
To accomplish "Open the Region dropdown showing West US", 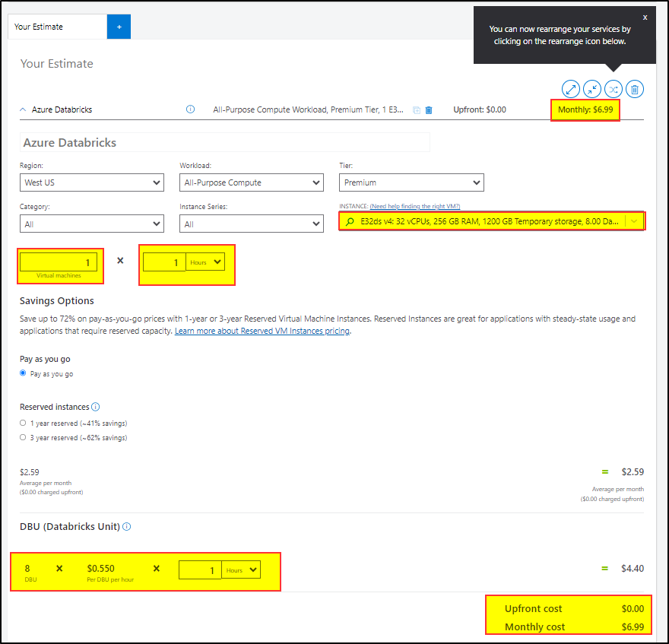I will (92, 182).
